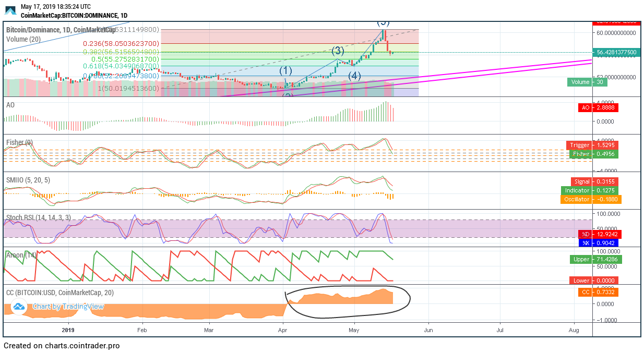
Task: Open the Bitcoin/Dominance symbol title
Action: [x=61, y=30]
